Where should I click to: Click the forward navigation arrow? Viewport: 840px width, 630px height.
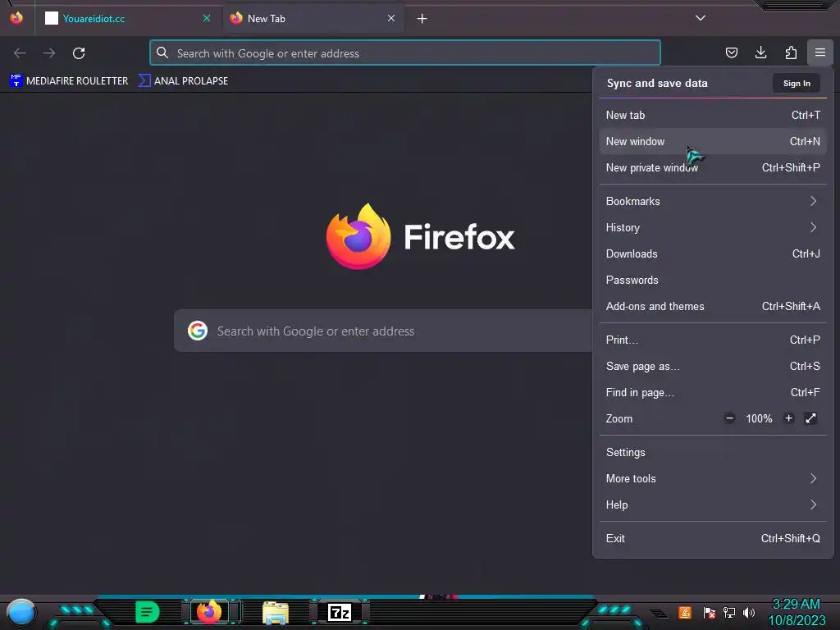pyautogui.click(x=49, y=53)
